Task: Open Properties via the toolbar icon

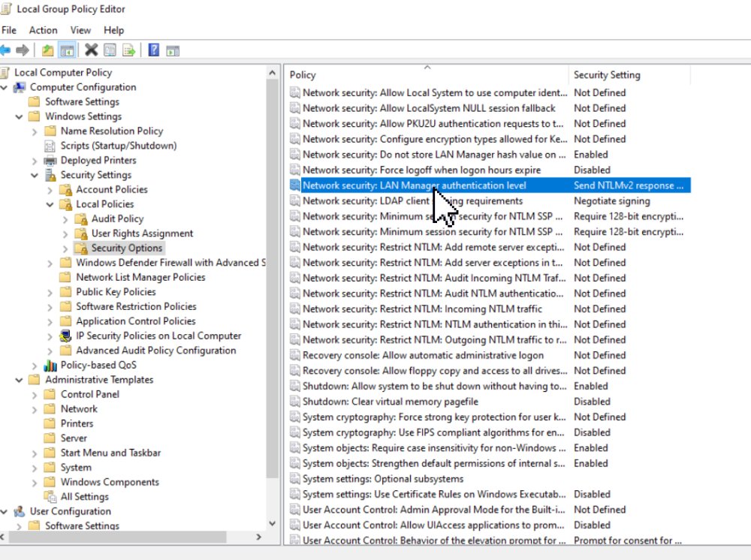Action: (110, 50)
